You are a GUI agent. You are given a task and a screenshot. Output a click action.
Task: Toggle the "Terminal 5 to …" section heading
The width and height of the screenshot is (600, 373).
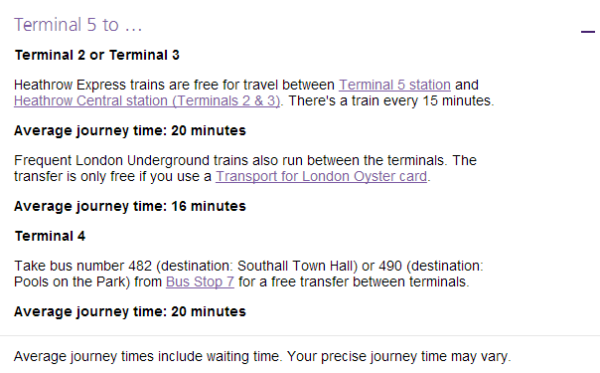pos(78,25)
